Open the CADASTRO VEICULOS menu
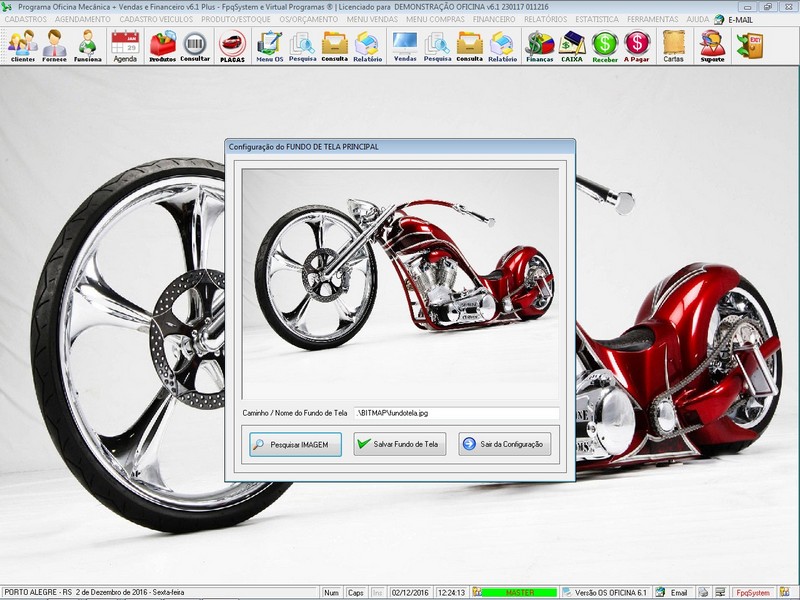Screen dimensions: 800x600 click(156, 19)
